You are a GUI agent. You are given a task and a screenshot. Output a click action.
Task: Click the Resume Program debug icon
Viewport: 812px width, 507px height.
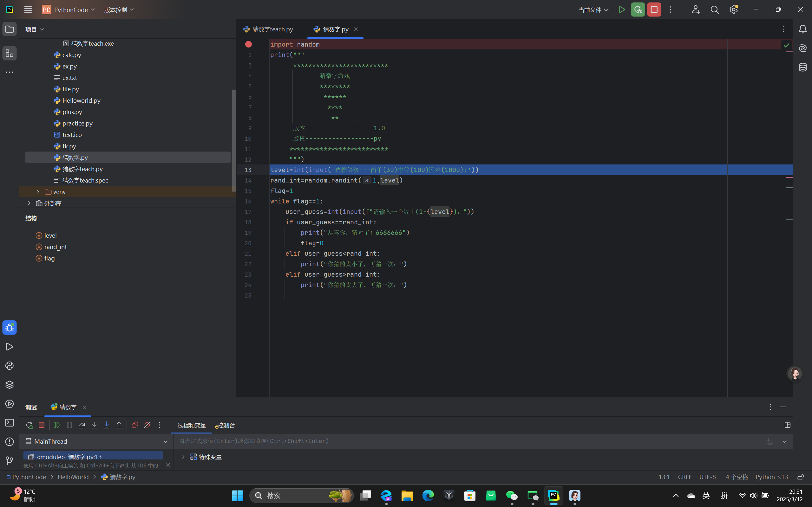[57, 425]
